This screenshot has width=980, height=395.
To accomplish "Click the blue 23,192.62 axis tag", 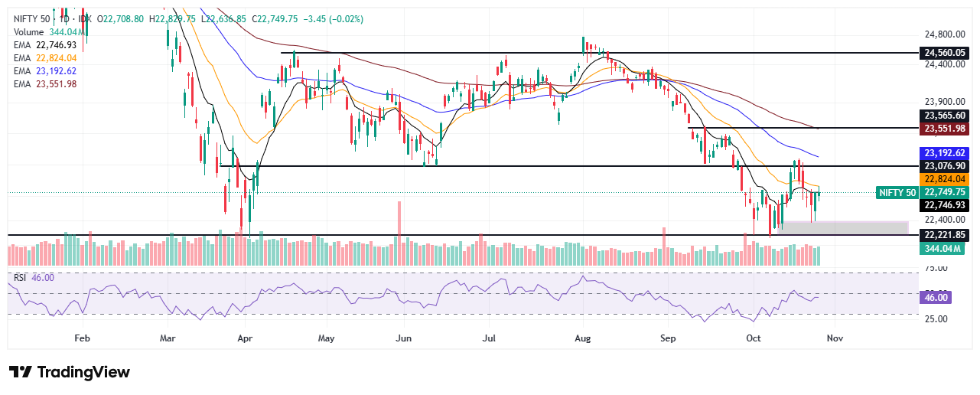I will pos(946,152).
